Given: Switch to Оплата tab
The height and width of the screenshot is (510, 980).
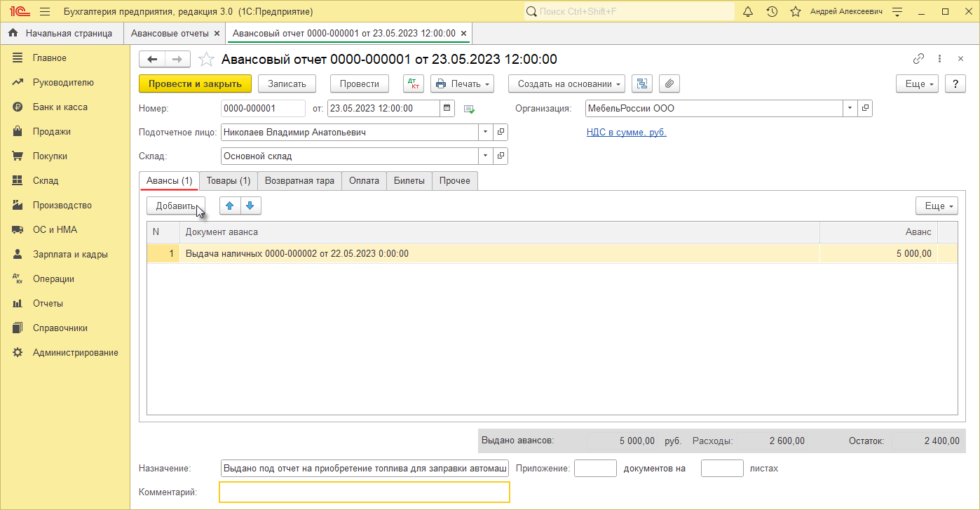Looking at the screenshot, I should pyautogui.click(x=364, y=180).
